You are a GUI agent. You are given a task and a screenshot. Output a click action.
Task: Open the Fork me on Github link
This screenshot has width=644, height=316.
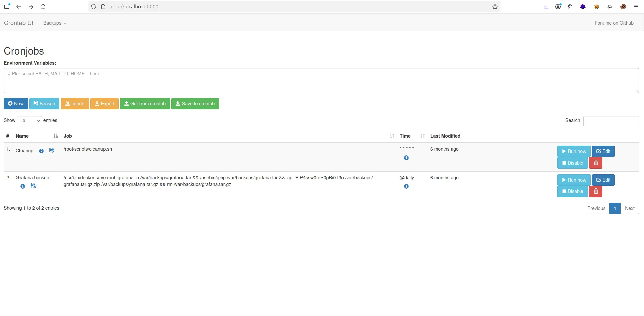[614, 23]
